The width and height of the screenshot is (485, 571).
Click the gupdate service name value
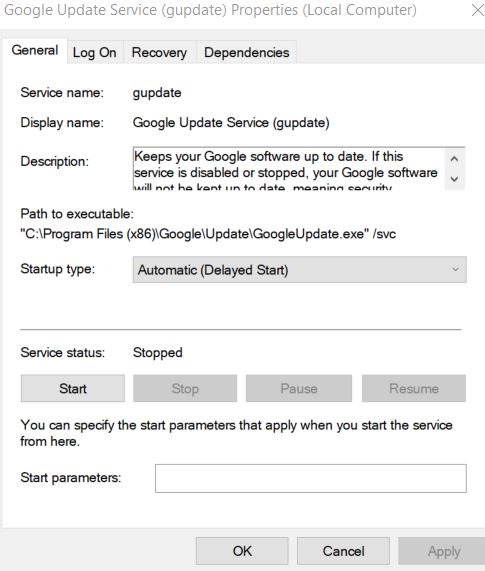click(157, 93)
